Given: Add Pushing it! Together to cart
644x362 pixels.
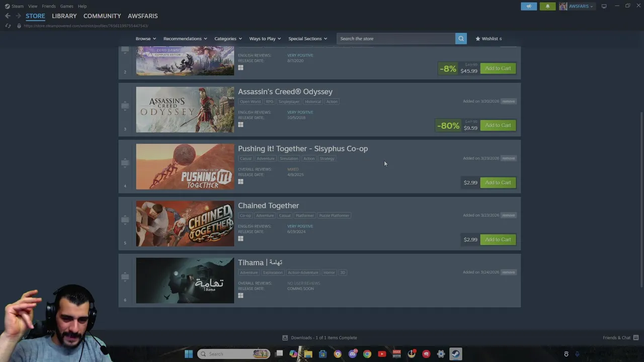Looking at the screenshot, I should coord(498,183).
